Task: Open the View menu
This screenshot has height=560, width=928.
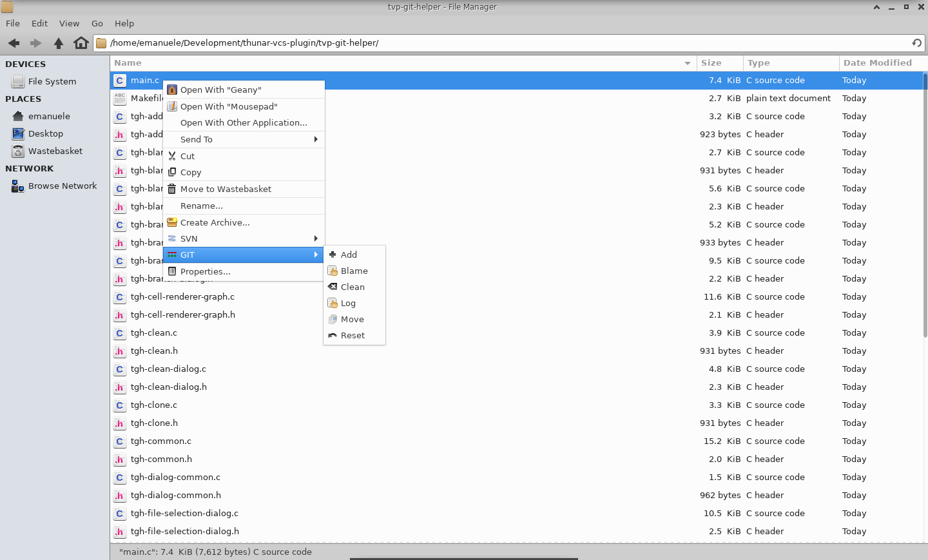Action: [69, 23]
